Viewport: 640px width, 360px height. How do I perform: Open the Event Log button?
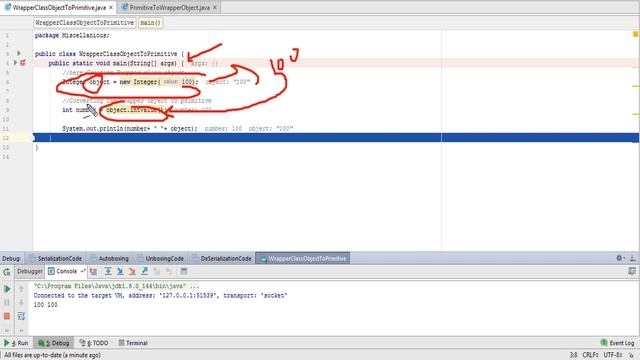pyautogui.click(x=618, y=343)
